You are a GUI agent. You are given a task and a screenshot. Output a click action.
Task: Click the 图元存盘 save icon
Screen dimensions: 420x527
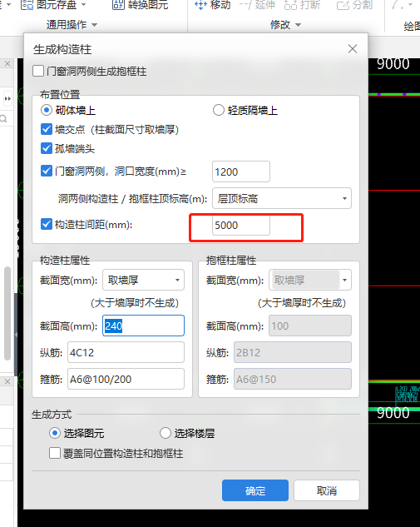tap(27, 5)
